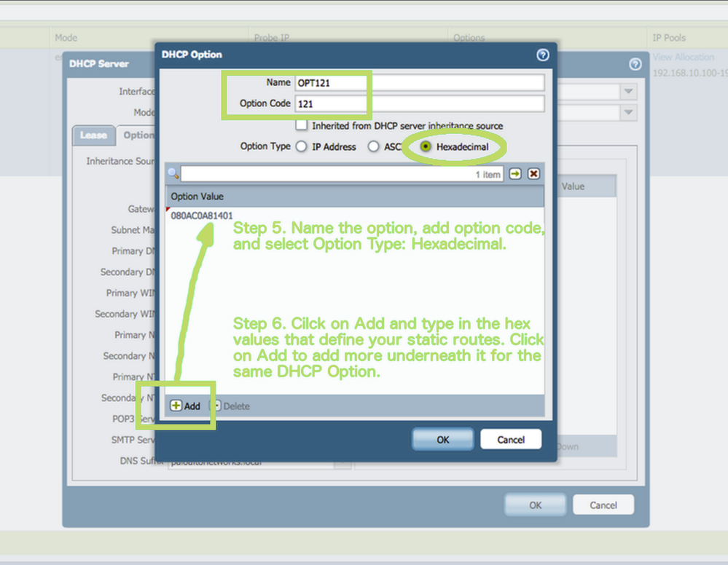Open help icon in DHCP Server dialog
Viewport: 728px width, 565px height.
point(635,64)
